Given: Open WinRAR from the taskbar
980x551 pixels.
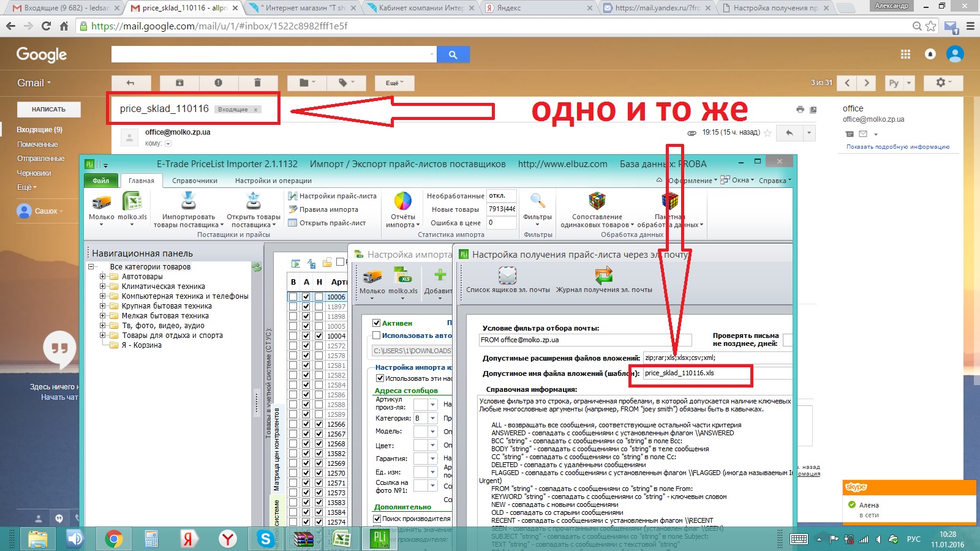Looking at the screenshot, I should (x=303, y=539).
